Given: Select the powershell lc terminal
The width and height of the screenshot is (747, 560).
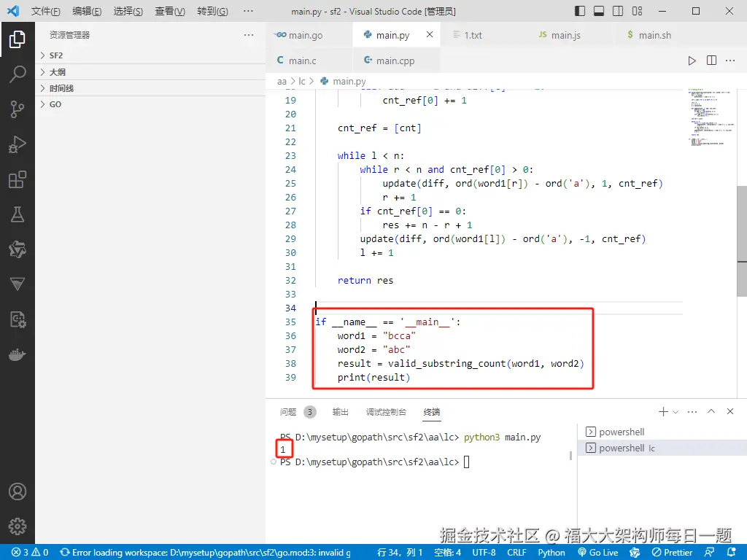Looking at the screenshot, I should pos(662,448).
